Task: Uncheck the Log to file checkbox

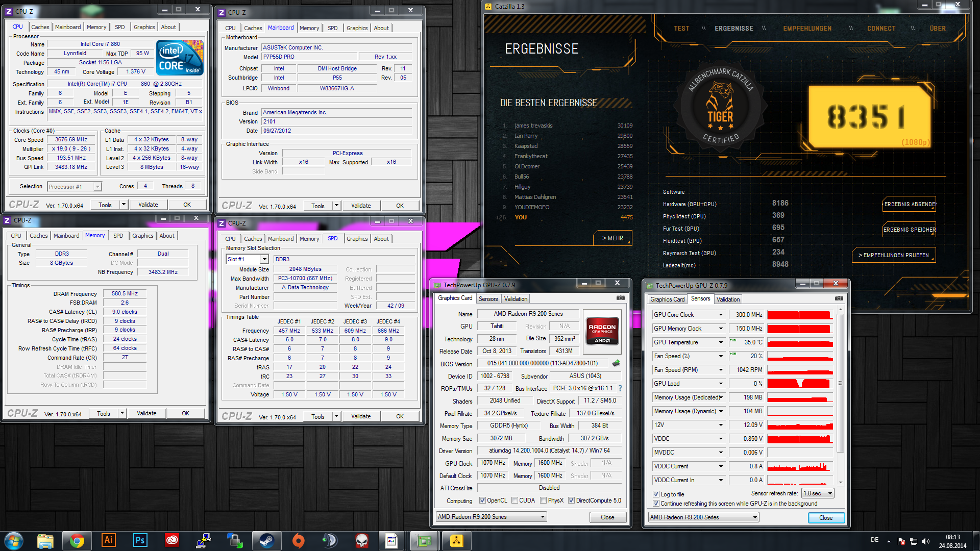Action: click(656, 494)
